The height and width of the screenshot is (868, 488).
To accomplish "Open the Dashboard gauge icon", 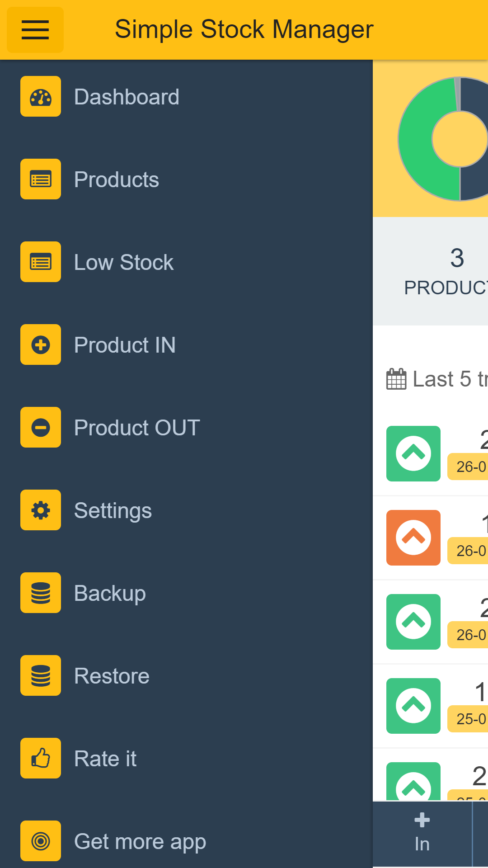I will tap(41, 96).
